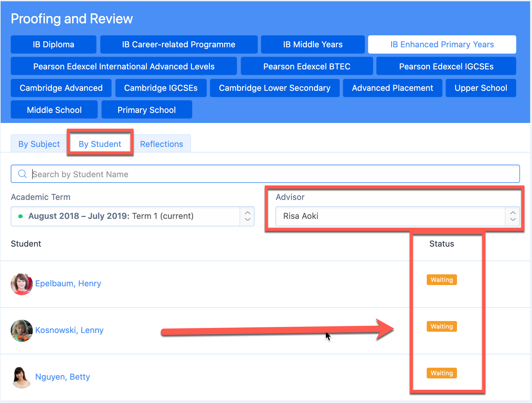Select Cambridge Lower Secondary
The height and width of the screenshot is (403, 532).
(x=275, y=88)
